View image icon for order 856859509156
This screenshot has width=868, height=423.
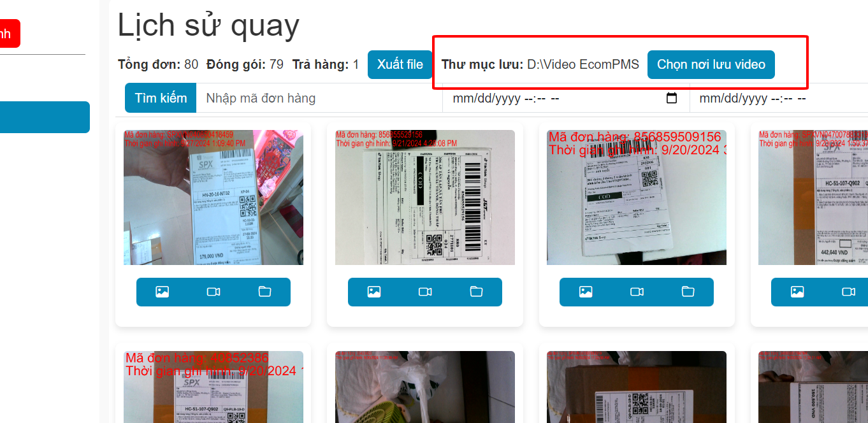pos(585,292)
